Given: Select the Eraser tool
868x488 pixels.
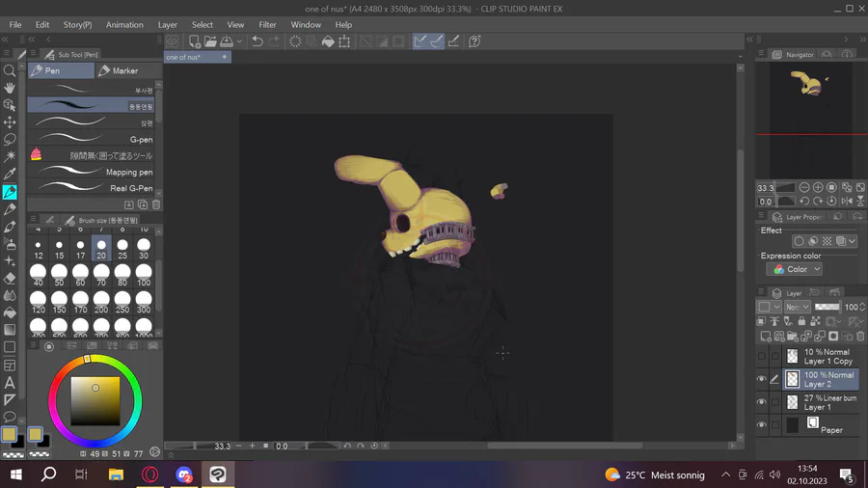Looking at the screenshot, I should [x=10, y=279].
